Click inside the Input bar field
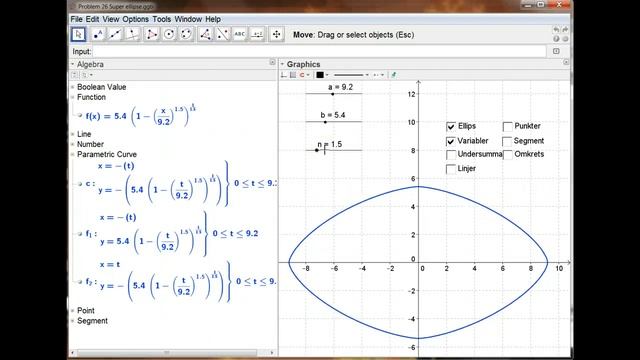This screenshot has height=360, width=640. pyautogui.click(x=319, y=51)
